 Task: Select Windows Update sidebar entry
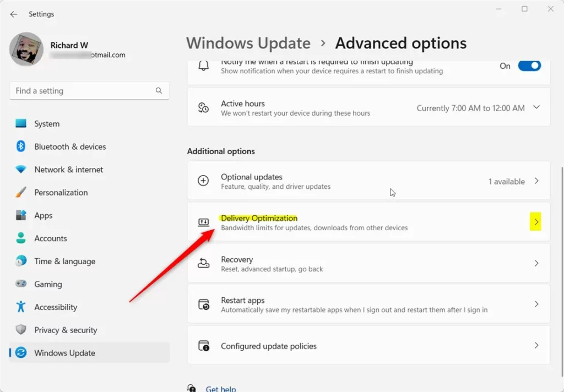89,353
